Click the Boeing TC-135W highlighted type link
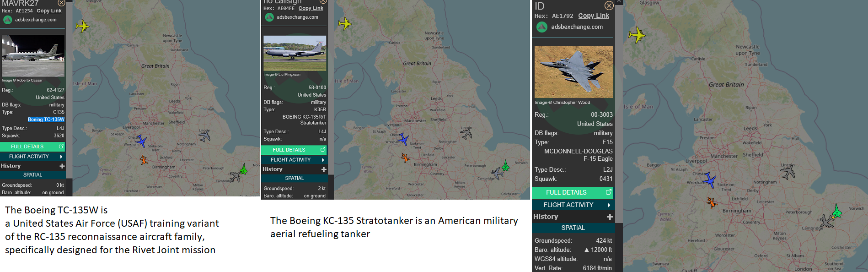Screen dimensions: 868x272 [x=46, y=120]
